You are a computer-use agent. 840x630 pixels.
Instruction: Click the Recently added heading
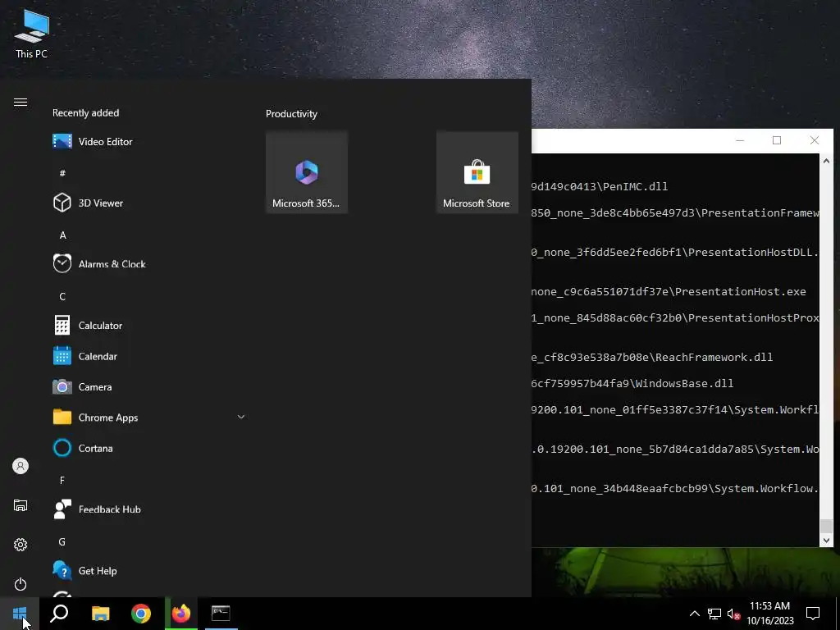85,113
